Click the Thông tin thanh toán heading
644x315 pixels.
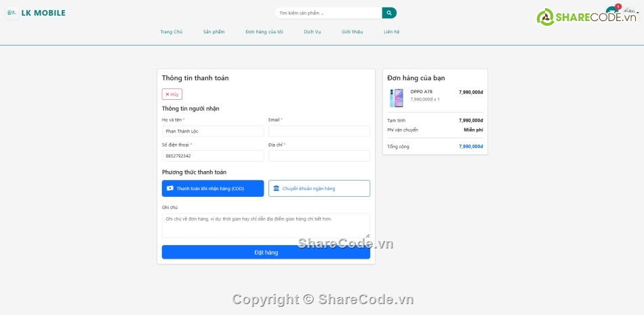tap(195, 77)
